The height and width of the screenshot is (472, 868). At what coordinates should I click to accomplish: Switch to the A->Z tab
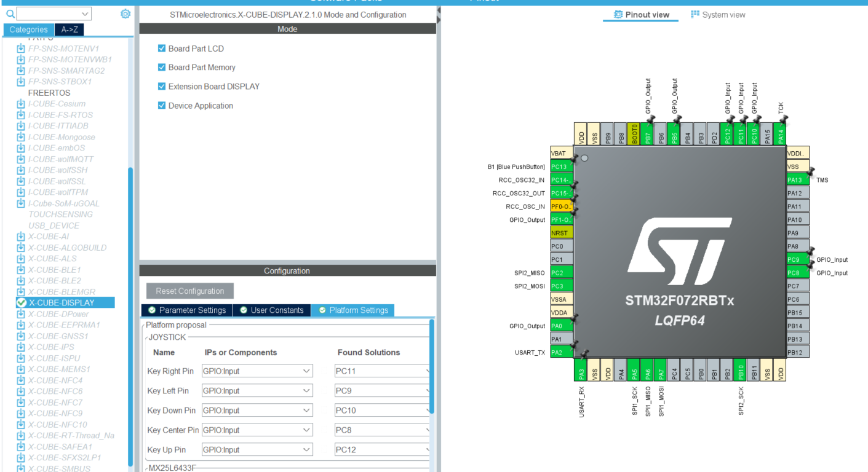69,29
